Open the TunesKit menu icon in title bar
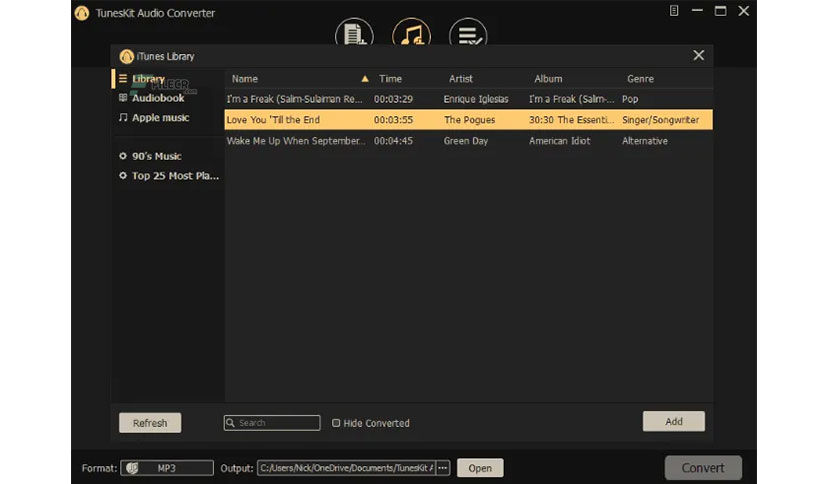836x484 pixels. click(x=674, y=11)
